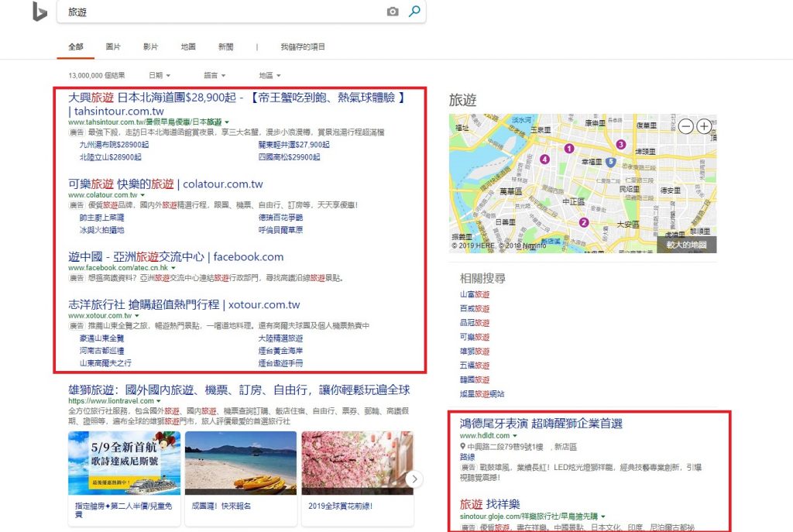Image resolution: width=793 pixels, height=532 pixels.
Task: Expand arrow next to www.colatour.com.tw URL
Action: (x=142, y=195)
